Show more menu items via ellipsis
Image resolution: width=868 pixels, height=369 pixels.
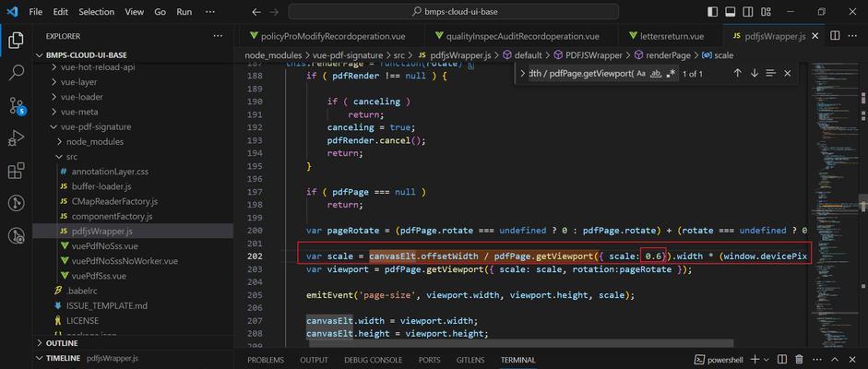pos(210,12)
